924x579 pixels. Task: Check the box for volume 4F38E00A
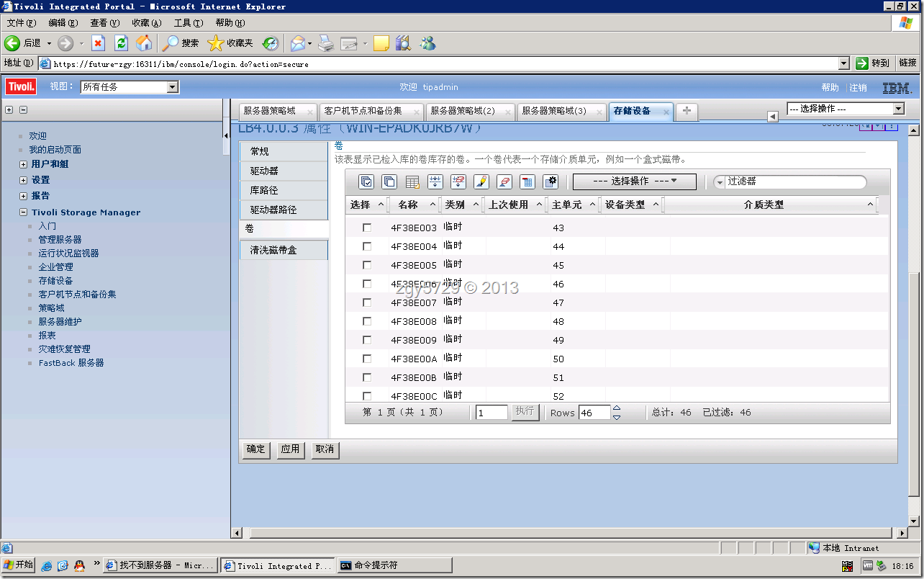(367, 359)
